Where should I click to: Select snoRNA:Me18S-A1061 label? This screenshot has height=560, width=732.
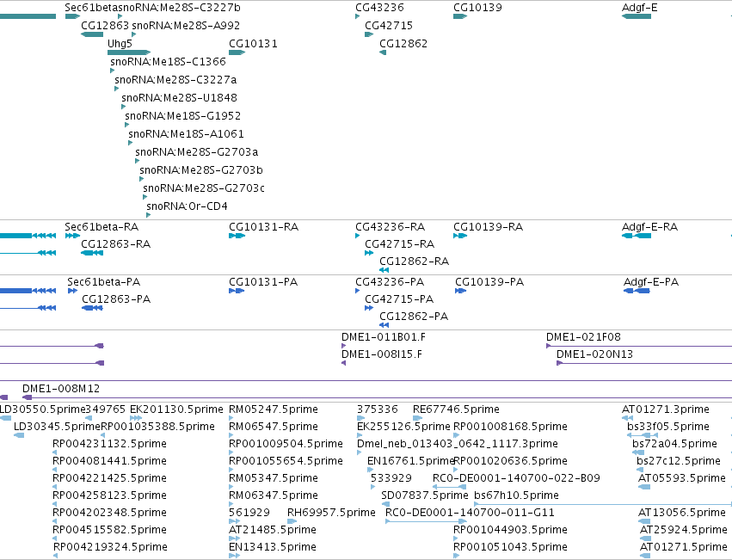(x=187, y=134)
